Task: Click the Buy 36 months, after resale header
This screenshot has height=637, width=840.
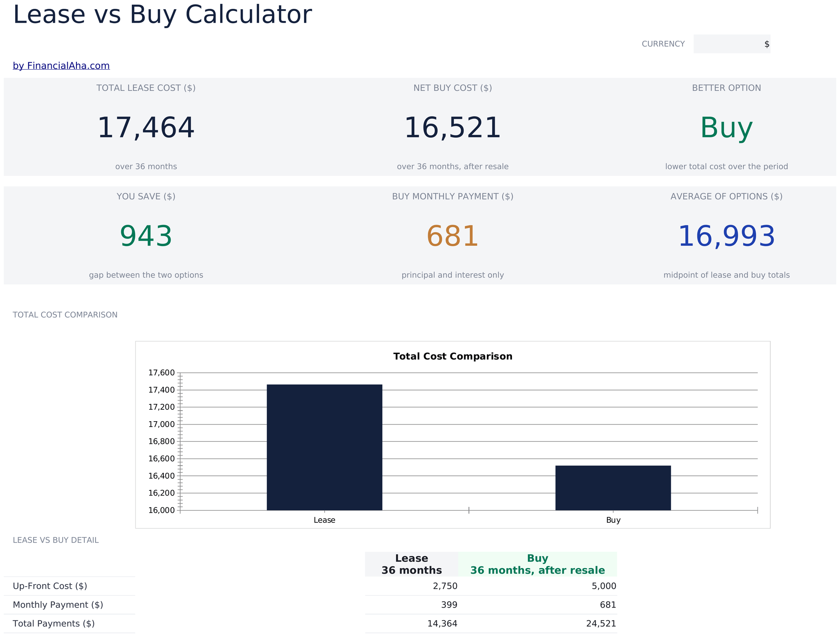Action: click(x=538, y=564)
